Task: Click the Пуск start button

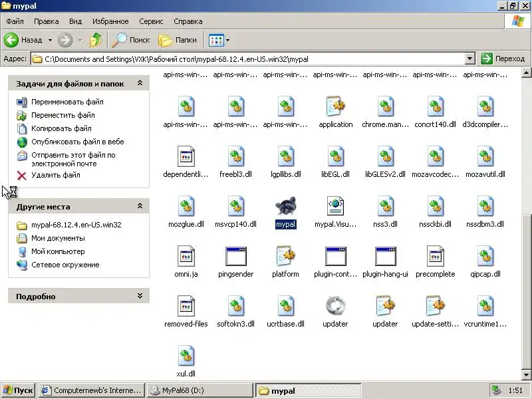Action: tap(18, 390)
